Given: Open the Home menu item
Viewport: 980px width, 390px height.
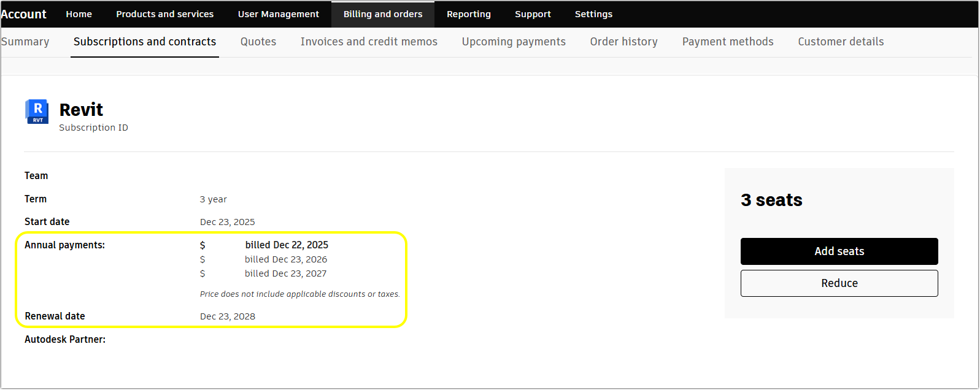Looking at the screenshot, I should (79, 14).
